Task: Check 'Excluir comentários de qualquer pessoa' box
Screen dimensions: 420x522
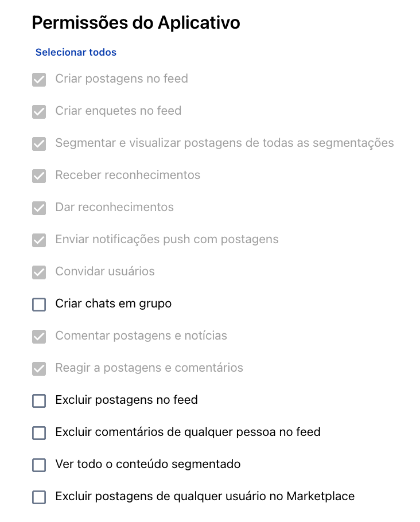Action: (x=39, y=433)
